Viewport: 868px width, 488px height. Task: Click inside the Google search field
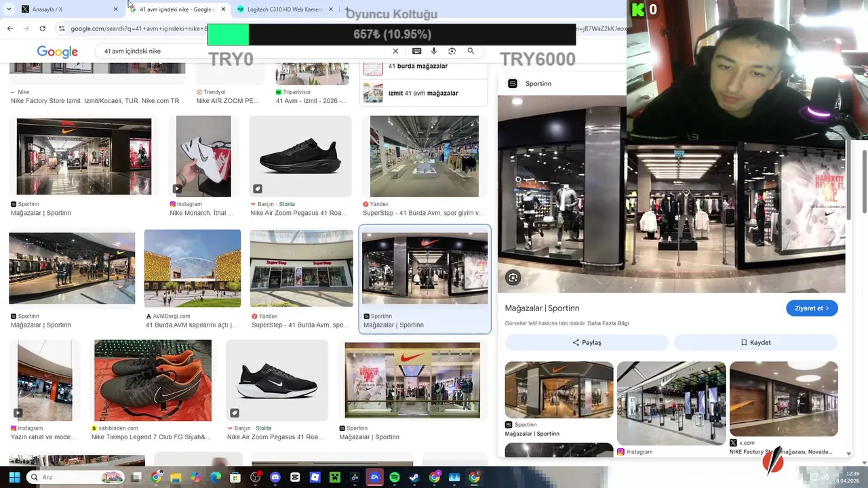point(244,51)
